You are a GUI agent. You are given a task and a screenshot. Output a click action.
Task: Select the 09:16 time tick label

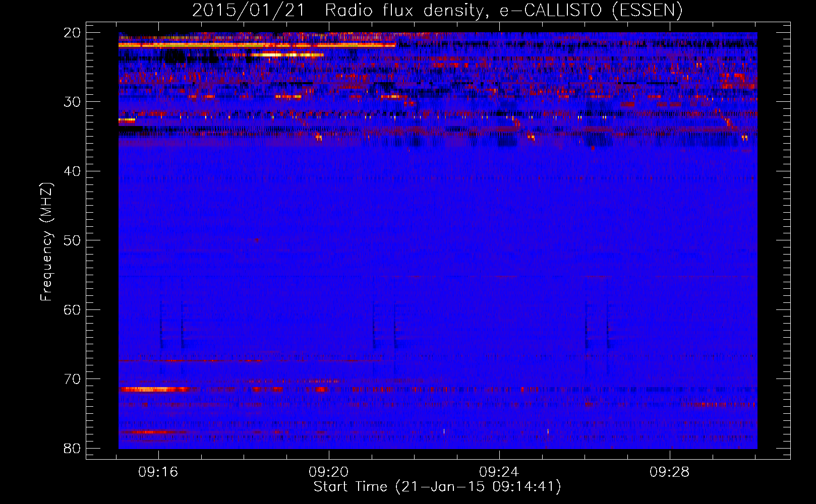(x=158, y=472)
